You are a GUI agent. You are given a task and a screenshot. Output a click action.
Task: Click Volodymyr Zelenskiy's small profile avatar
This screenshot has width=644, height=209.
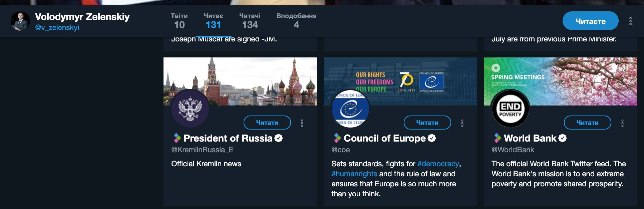point(20,21)
